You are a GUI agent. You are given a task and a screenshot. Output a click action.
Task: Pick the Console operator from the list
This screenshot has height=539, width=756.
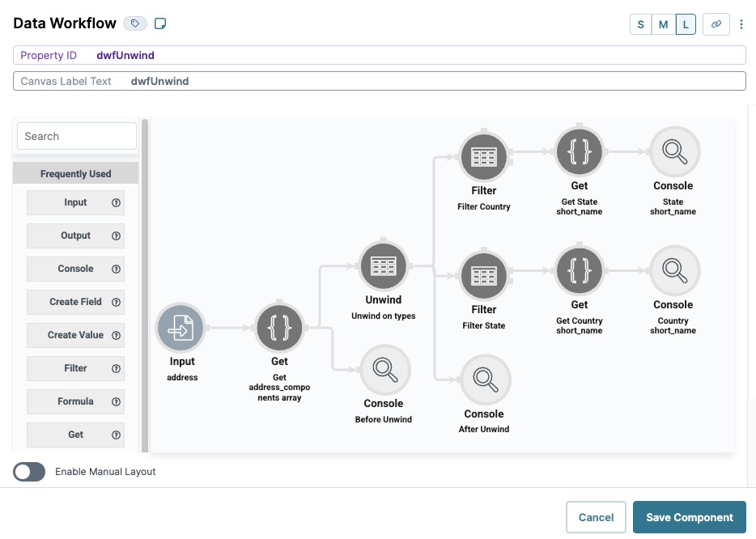tap(76, 269)
